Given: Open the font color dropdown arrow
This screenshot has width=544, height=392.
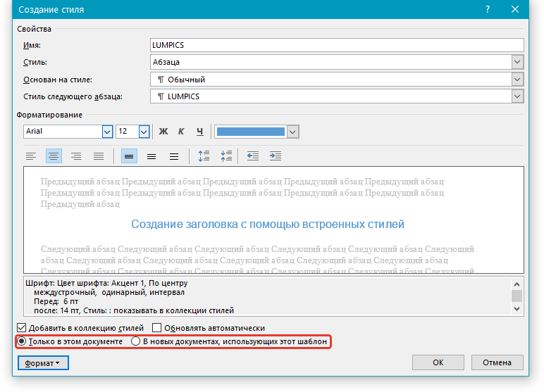Looking at the screenshot, I should coord(292,132).
